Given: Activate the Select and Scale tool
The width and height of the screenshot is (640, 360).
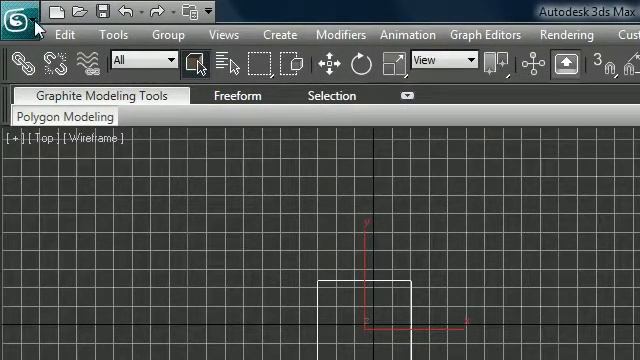Looking at the screenshot, I should [395, 64].
